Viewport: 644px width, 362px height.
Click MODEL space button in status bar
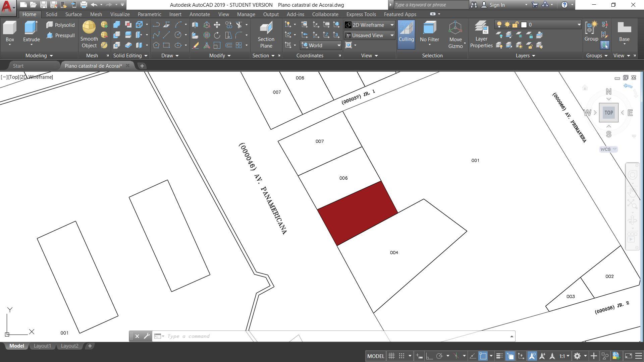376,356
